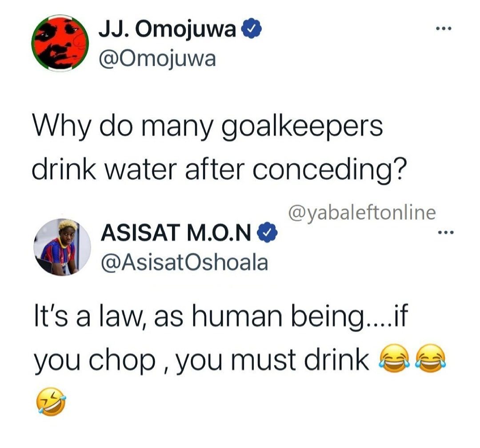
Task: Click the verified badge beside ASISAT M.O.N
Action: coord(268,232)
